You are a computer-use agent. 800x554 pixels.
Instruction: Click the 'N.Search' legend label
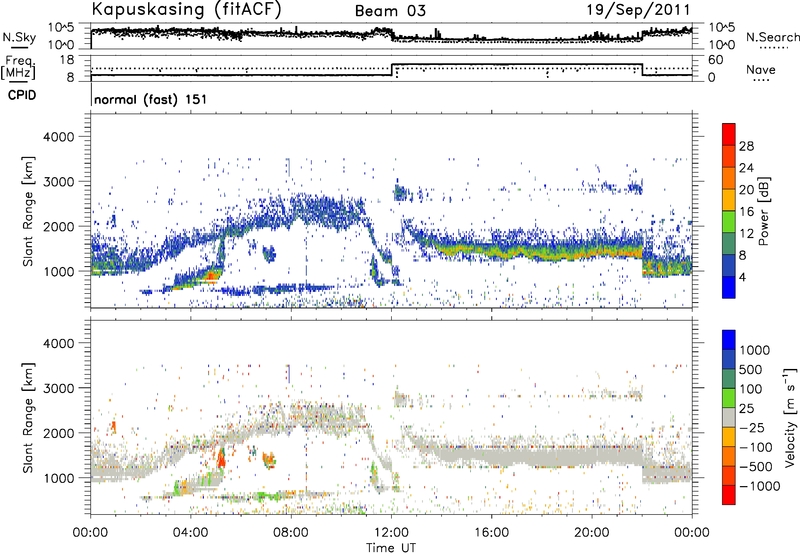[x=772, y=37]
